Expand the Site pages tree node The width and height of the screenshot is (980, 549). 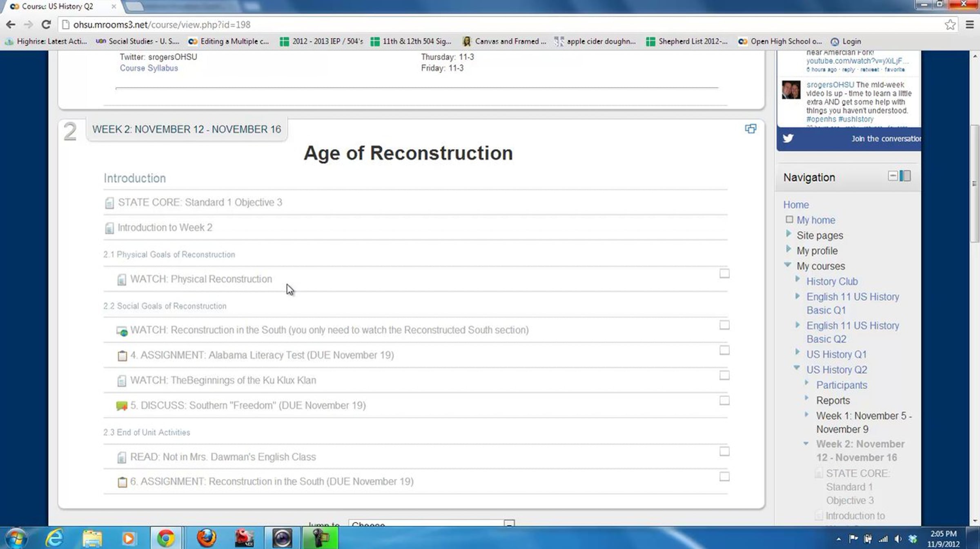click(x=788, y=234)
